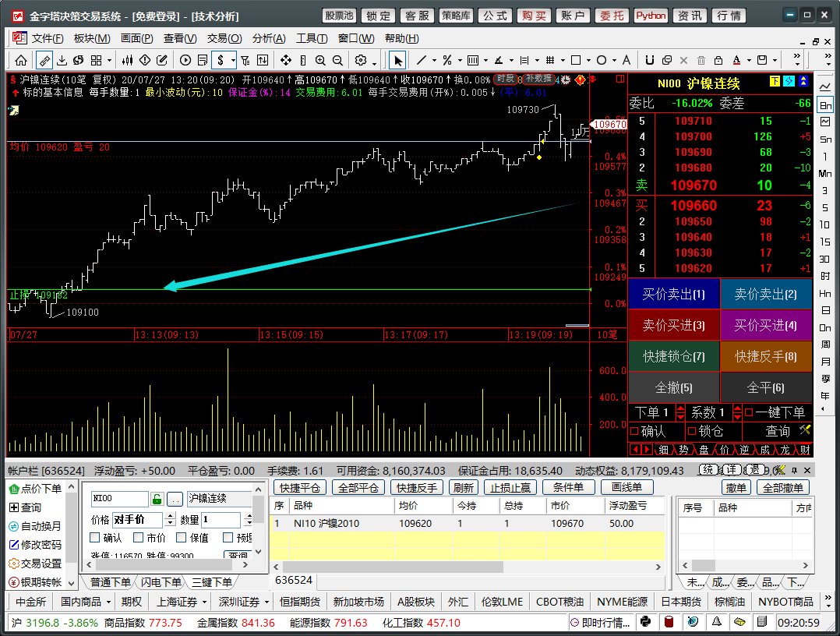Expand the rectangle tool dropdown arrow
Image resolution: width=840 pixels, height=636 pixels.
click(x=589, y=61)
